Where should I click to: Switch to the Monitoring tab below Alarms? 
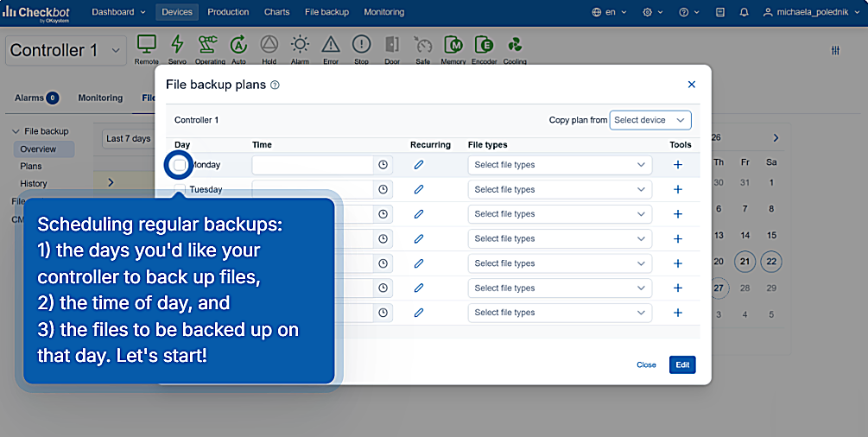tap(100, 98)
